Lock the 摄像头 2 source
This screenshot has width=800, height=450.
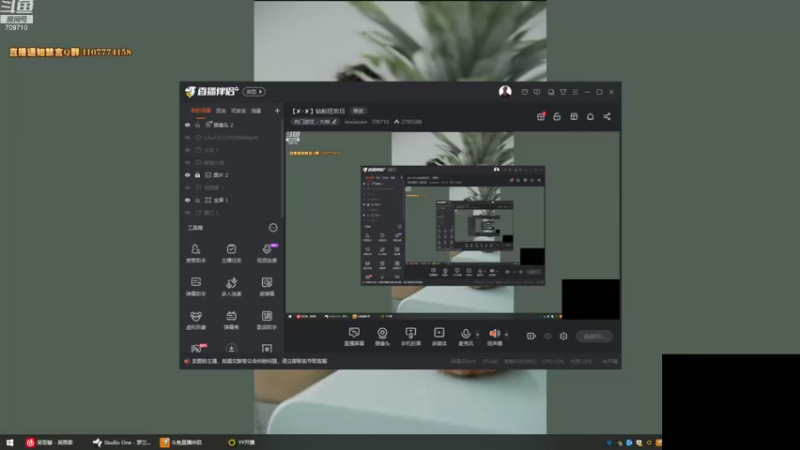click(x=197, y=125)
